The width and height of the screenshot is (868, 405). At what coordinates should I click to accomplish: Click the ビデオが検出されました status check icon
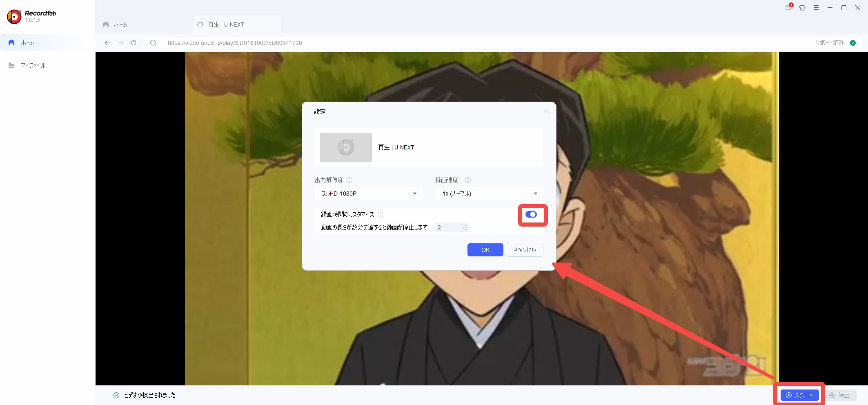[116, 395]
